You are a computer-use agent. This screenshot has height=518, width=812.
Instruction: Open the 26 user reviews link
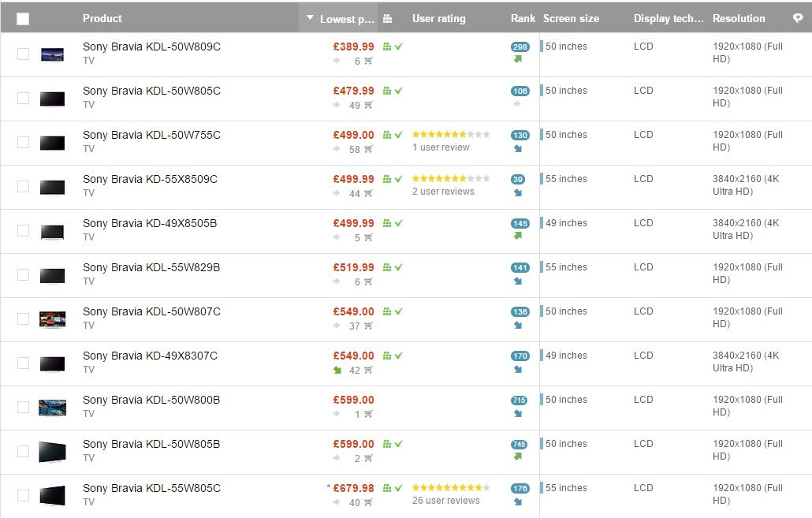pyautogui.click(x=446, y=501)
